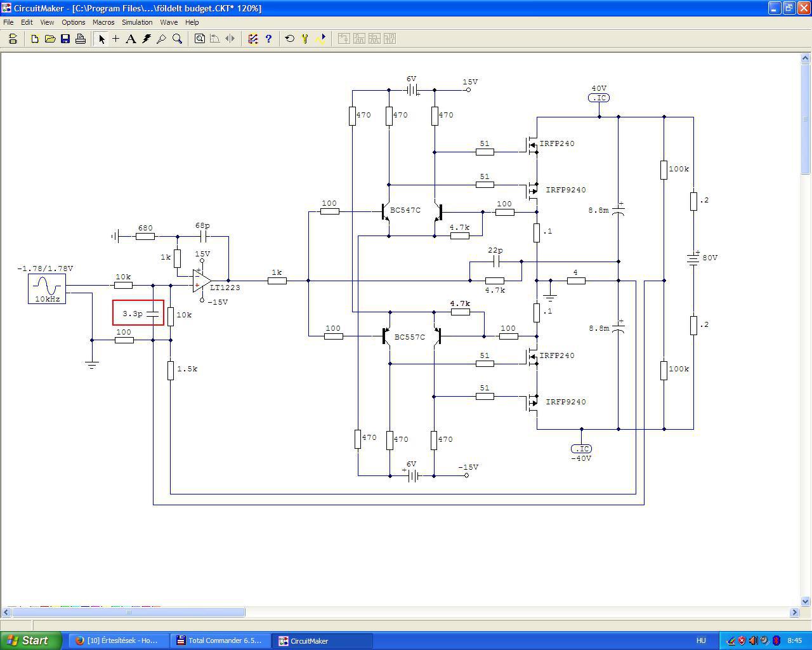Image resolution: width=812 pixels, height=650 pixels.
Task: Select the 3.3p capacitor in schematic
Action: click(138, 313)
